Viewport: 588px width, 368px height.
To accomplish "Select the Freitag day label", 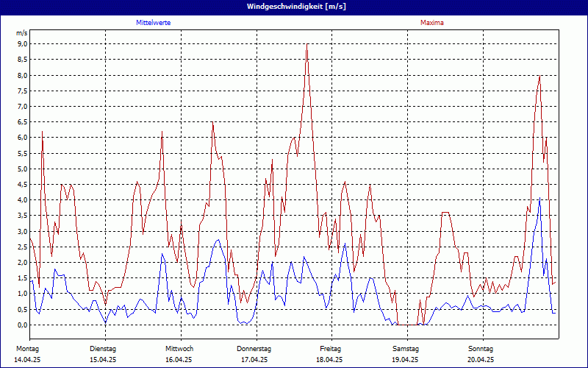I will tap(330, 348).
